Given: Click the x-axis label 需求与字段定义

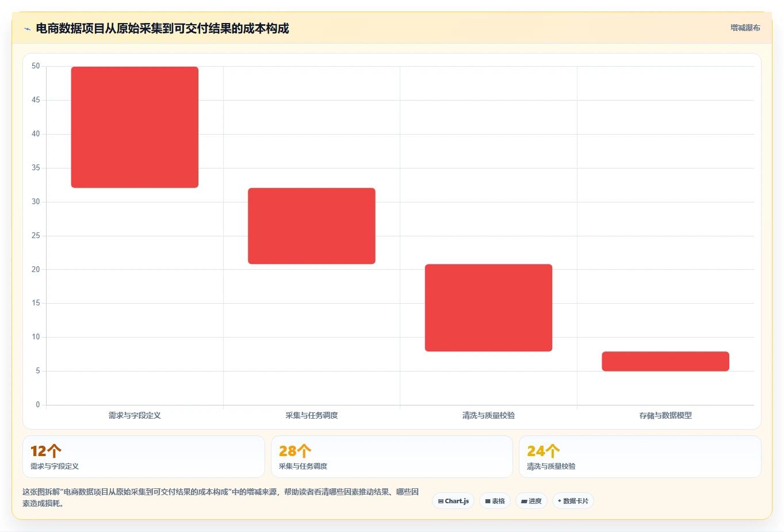Looking at the screenshot, I should click(135, 415).
